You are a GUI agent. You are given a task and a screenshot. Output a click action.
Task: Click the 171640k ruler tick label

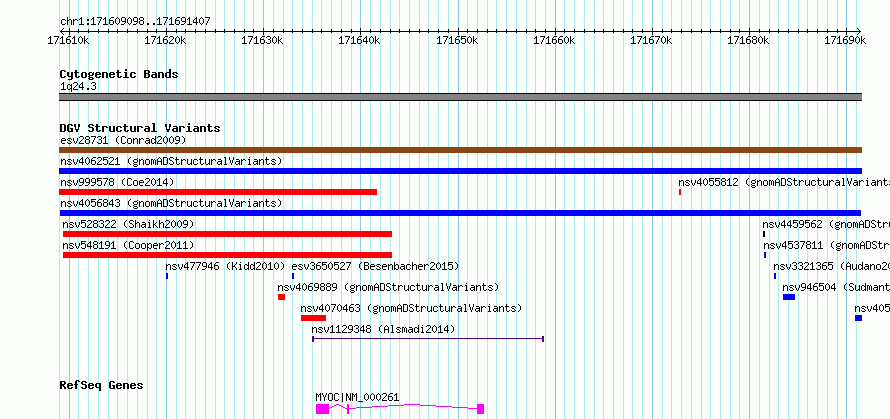coord(359,40)
